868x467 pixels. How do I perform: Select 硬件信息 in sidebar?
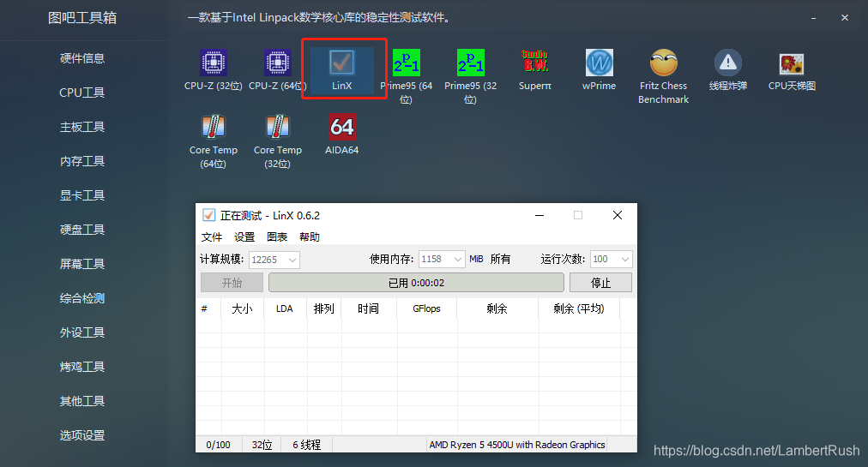(82, 58)
